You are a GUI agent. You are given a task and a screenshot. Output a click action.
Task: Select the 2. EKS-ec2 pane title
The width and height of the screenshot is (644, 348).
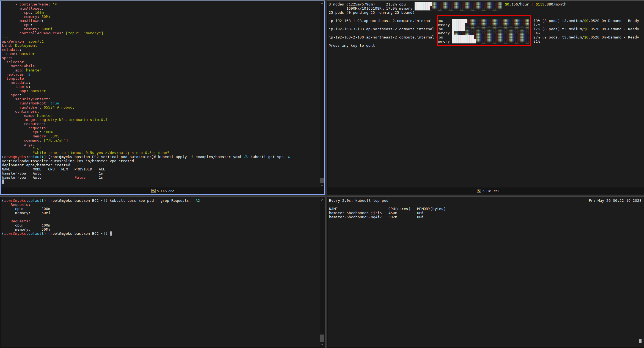[x=490, y=191]
